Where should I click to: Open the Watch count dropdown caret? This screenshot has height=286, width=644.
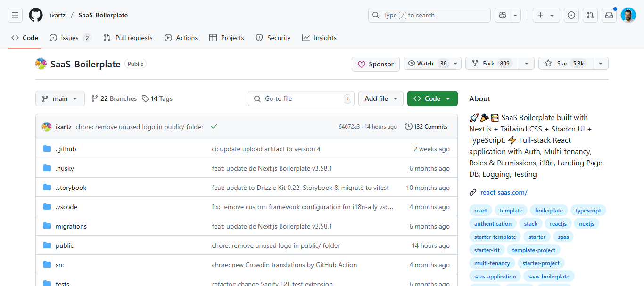click(456, 63)
